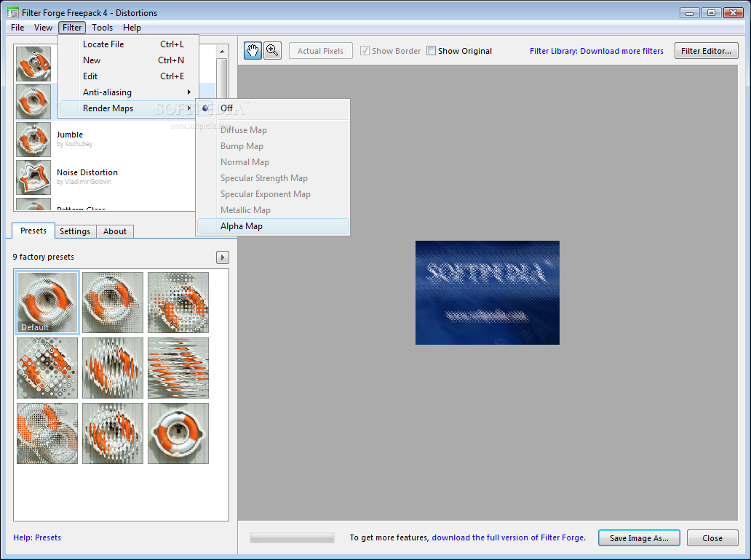Click the Noise Distortion filter thumbnail
Viewport: 751px width, 560px height.
(x=33, y=177)
